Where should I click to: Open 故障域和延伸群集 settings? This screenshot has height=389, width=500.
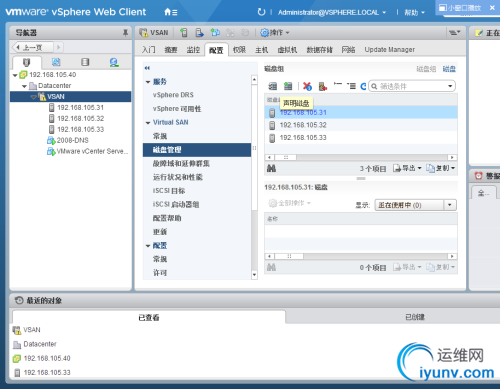tap(181, 164)
